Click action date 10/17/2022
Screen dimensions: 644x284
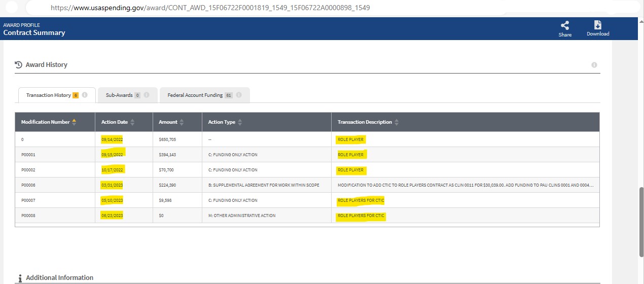[112, 170]
